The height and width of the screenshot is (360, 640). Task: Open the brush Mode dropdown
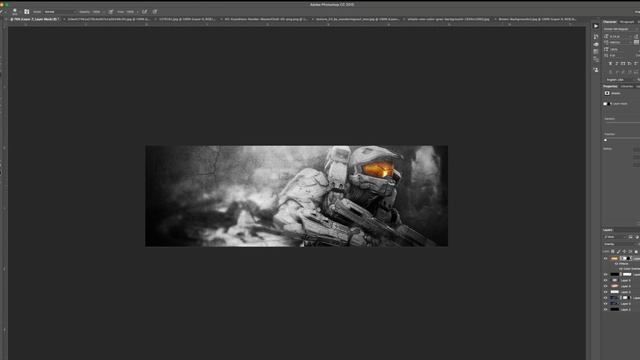point(60,12)
